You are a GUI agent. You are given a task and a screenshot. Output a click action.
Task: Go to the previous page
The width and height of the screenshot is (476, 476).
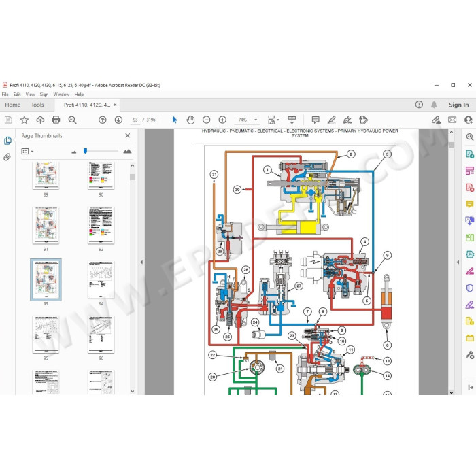pyautogui.click(x=103, y=120)
